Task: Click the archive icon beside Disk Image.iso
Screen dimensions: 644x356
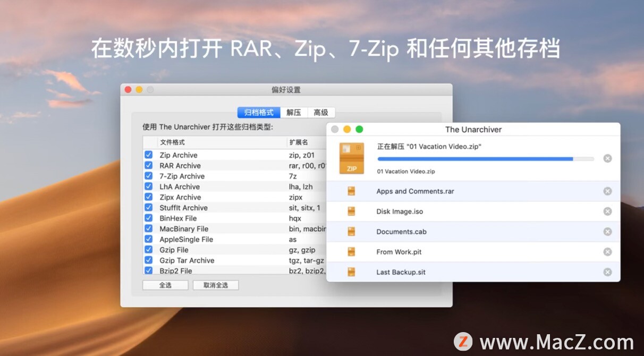Action: [x=351, y=211]
